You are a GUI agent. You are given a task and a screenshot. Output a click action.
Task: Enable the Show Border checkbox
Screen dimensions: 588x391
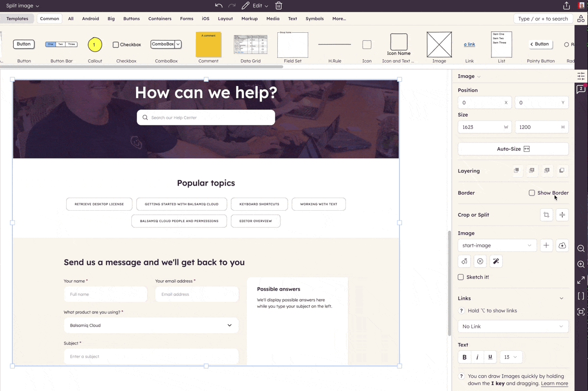point(532,193)
